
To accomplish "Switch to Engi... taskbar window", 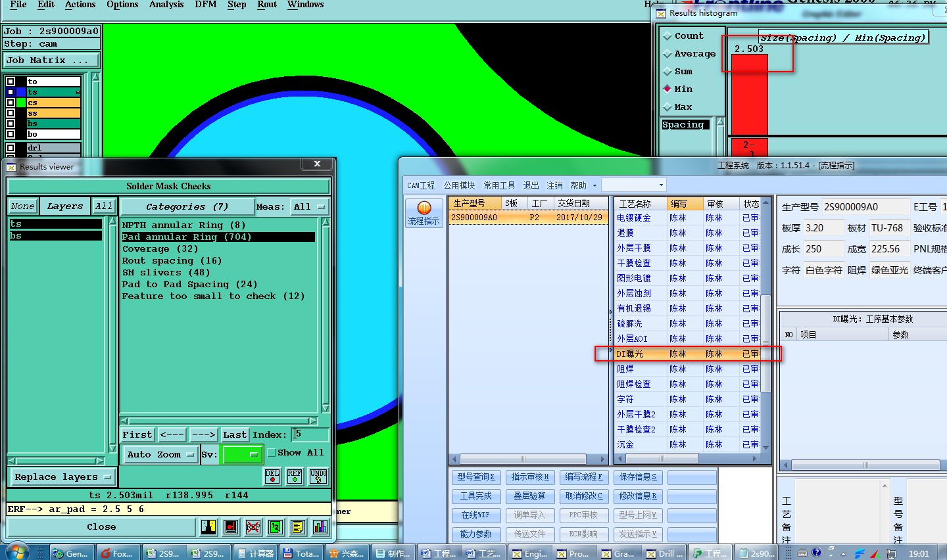I will [x=531, y=553].
